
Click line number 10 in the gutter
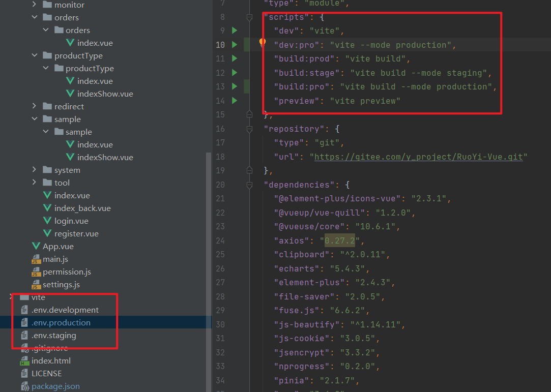[x=220, y=45]
